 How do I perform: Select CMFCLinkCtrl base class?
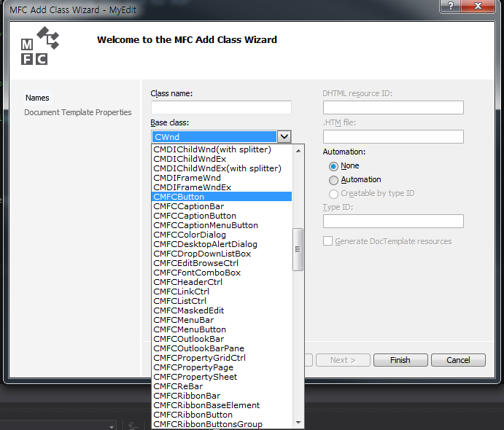pos(222,292)
